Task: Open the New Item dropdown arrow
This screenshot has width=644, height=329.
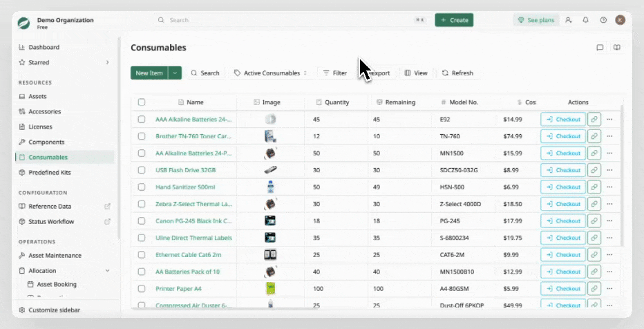Action: pyautogui.click(x=175, y=73)
